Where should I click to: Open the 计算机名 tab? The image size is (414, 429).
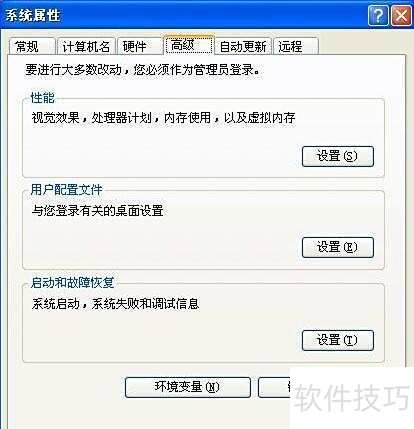[86, 46]
